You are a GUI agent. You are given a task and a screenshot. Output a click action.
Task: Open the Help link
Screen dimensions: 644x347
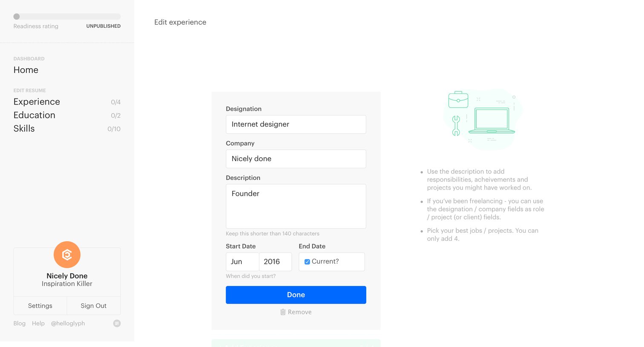38,324
